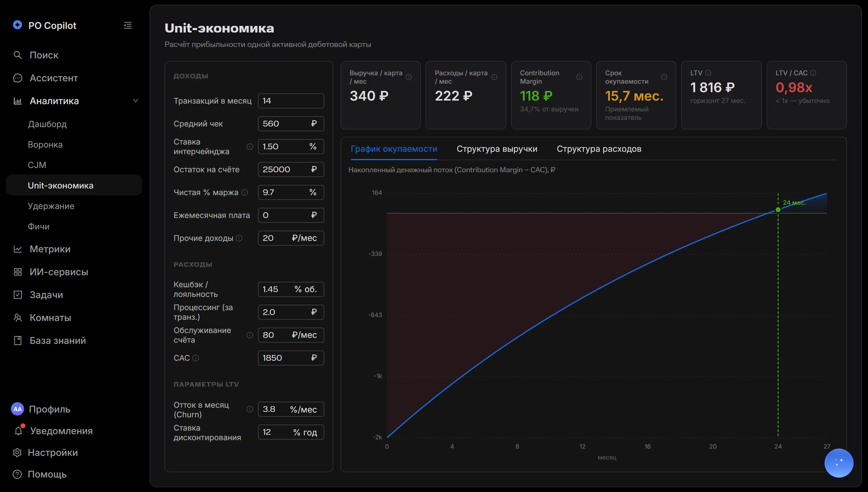Click the info icon next to LTV / CAC

tap(813, 73)
